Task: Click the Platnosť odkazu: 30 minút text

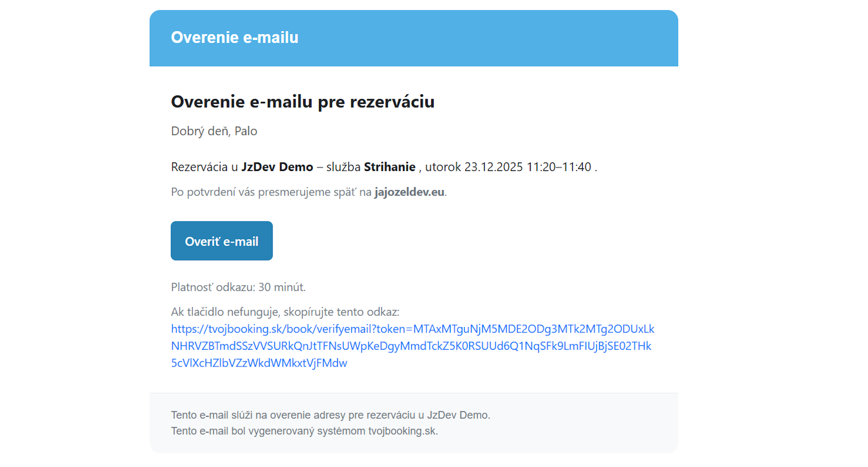Action: coord(238,287)
